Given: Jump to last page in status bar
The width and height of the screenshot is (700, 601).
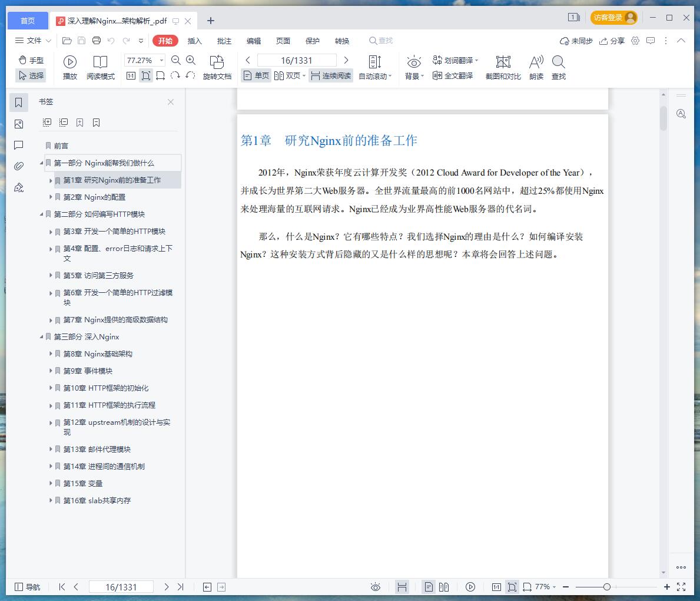Looking at the screenshot, I should coord(180,587).
